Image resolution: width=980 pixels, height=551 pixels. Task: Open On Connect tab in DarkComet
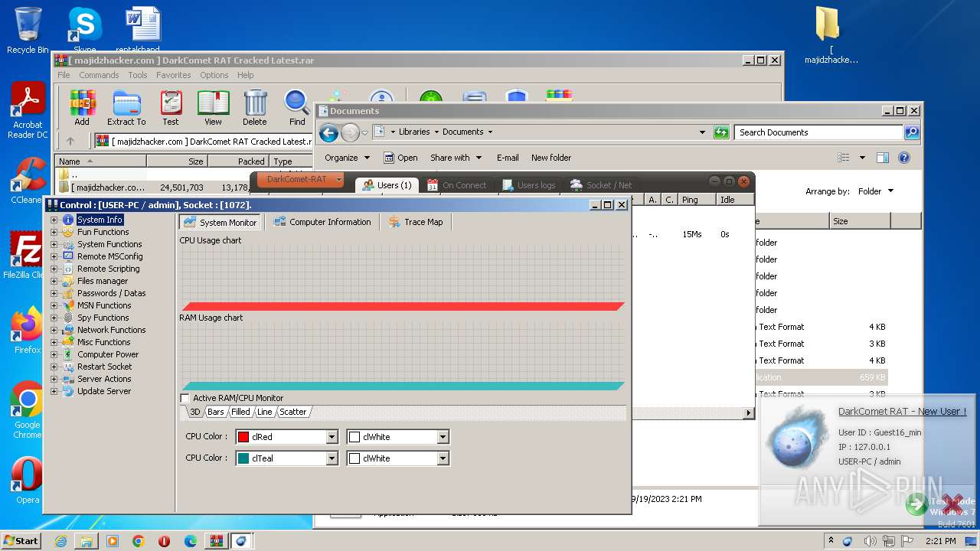coord(456,185)
